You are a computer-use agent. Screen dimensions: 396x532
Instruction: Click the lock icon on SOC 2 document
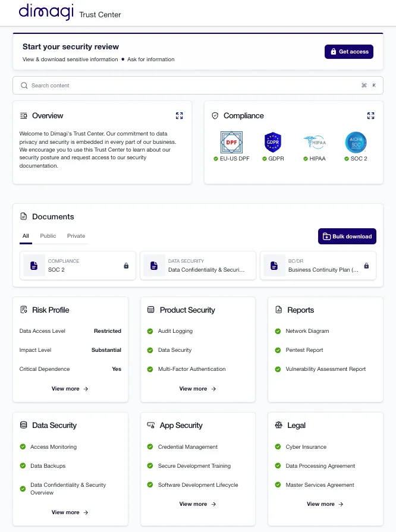pyautogui.click(x=126, y=266)
